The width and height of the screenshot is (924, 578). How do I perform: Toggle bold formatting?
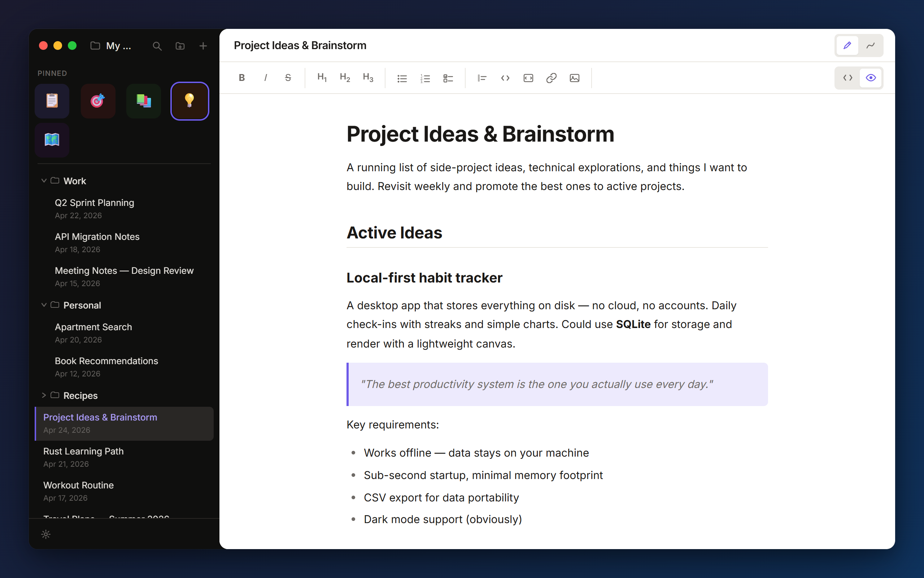click(242, 78)
